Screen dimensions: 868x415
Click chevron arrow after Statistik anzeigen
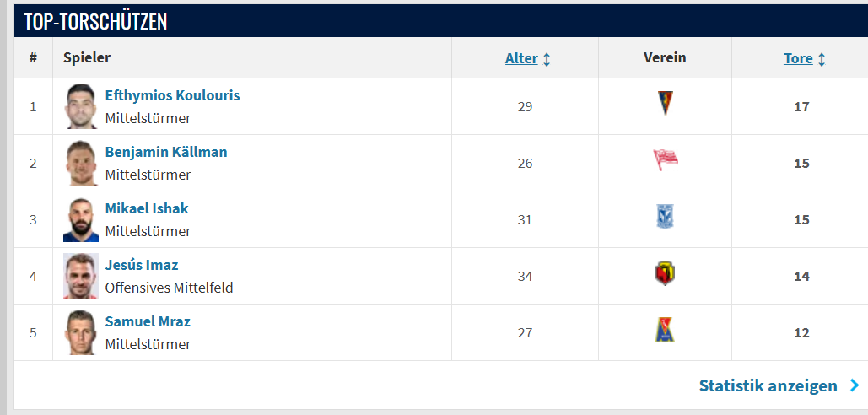(x=855, y=385)
